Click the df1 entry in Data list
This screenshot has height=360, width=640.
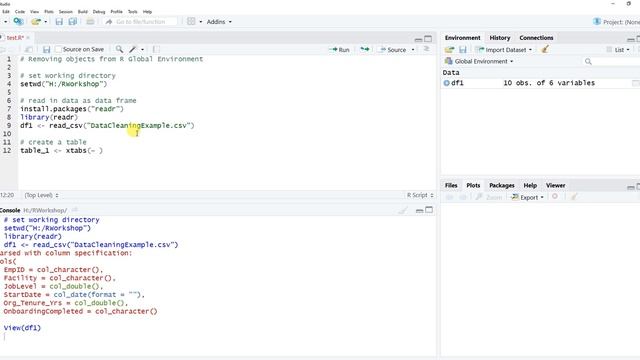457,83
